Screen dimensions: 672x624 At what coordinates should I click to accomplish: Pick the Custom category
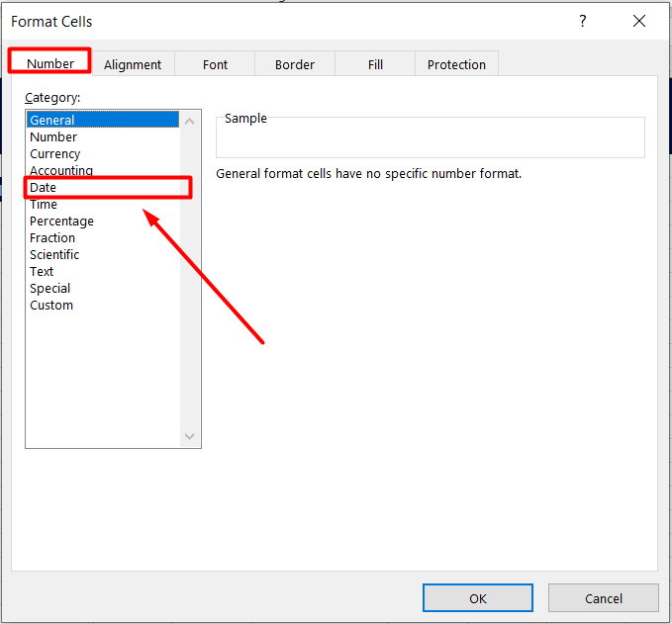coord(103,306)
